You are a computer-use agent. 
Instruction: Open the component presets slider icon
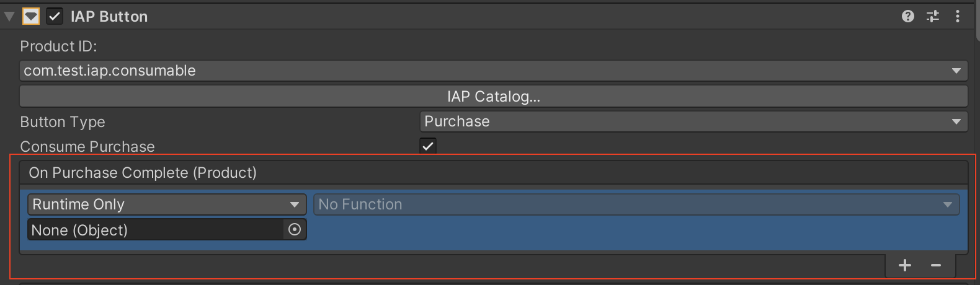pyautogui.click(x=933, y=16)
